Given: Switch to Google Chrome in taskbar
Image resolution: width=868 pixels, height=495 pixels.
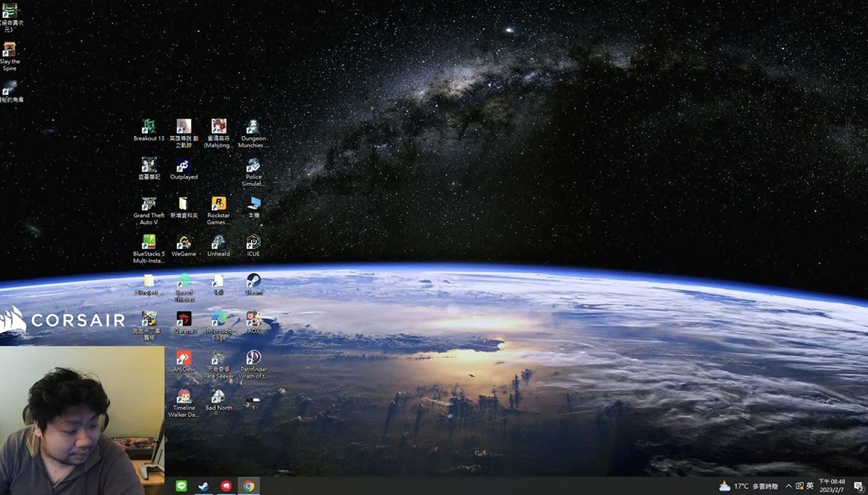Looking at the screenshot, I should (x=249, y=486).
